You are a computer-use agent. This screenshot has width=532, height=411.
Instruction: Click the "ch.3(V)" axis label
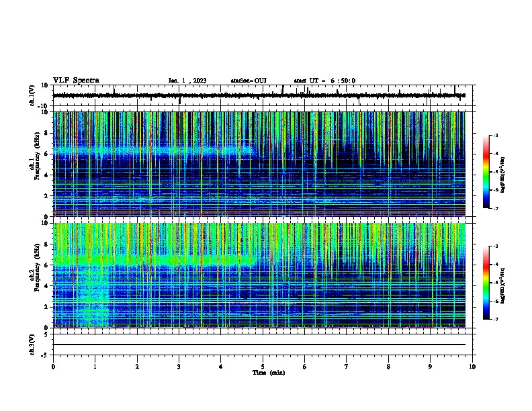click(x=32, y=345)
